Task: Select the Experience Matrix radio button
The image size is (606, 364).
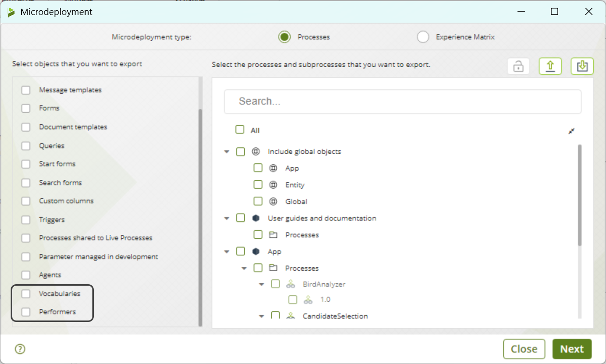Action: [x=423, y=37]
